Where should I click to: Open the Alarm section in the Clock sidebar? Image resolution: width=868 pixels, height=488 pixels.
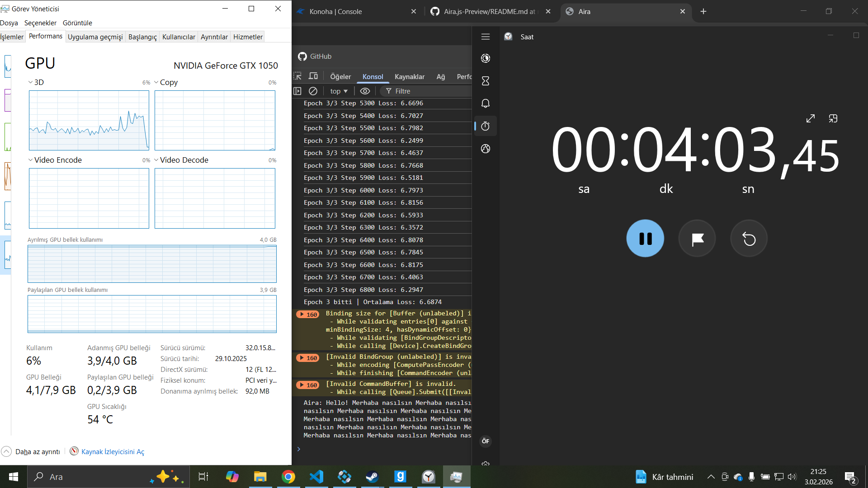coord(485,103)
